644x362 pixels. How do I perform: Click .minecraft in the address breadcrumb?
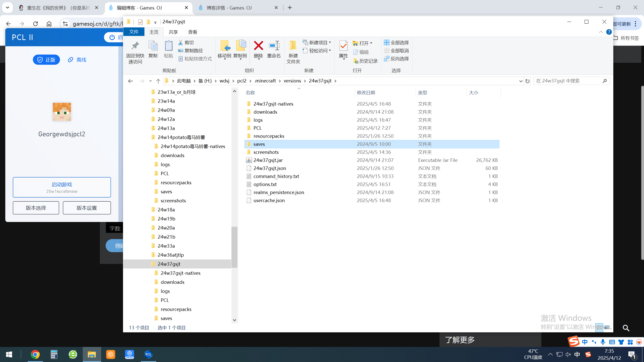[x=265, y=81]
